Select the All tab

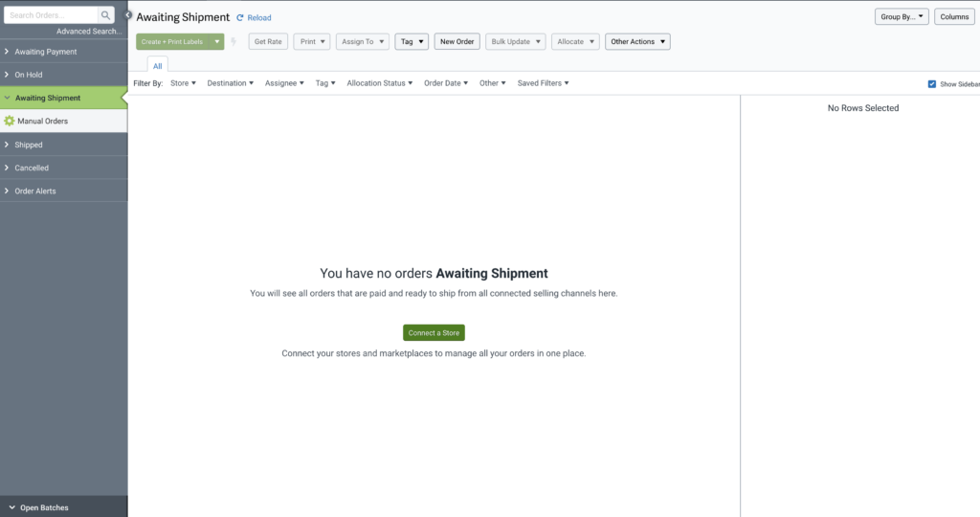coord(158,65)
